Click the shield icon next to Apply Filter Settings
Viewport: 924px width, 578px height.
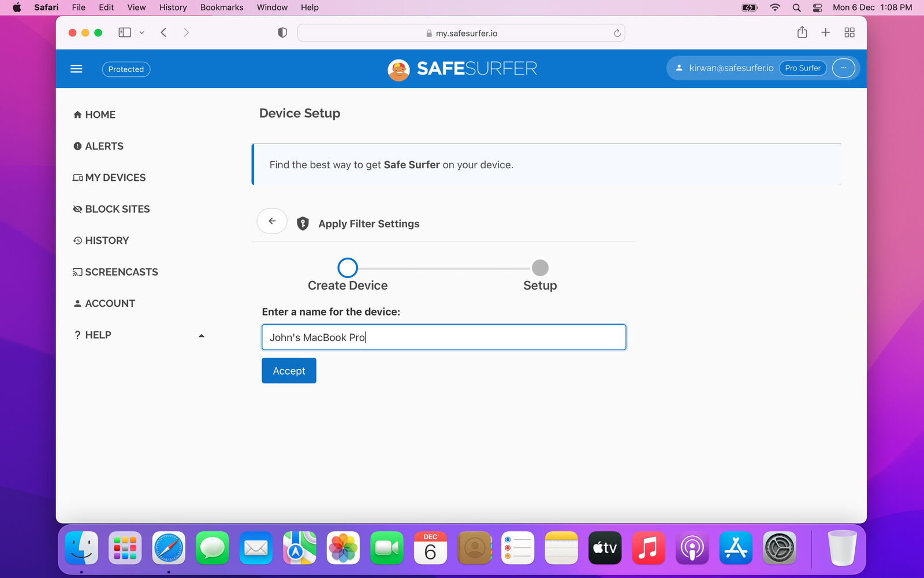click(x=303, y=224)
